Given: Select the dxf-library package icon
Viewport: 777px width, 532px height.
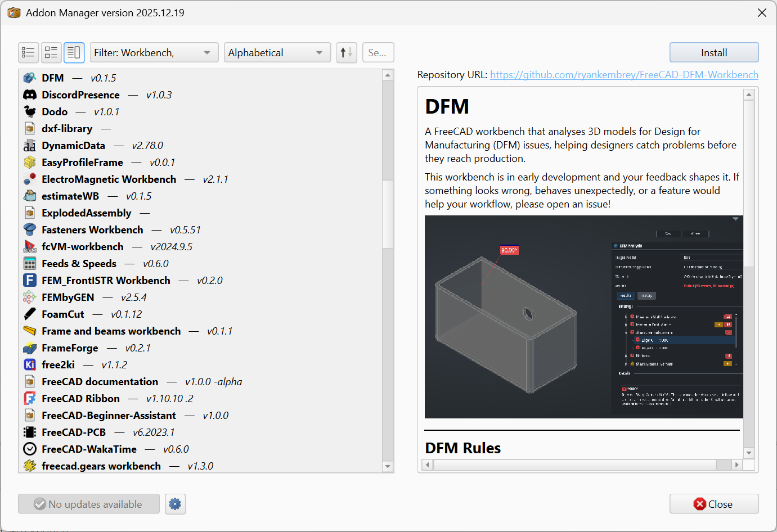Looking at the screenshot, I should pos(30,128).
